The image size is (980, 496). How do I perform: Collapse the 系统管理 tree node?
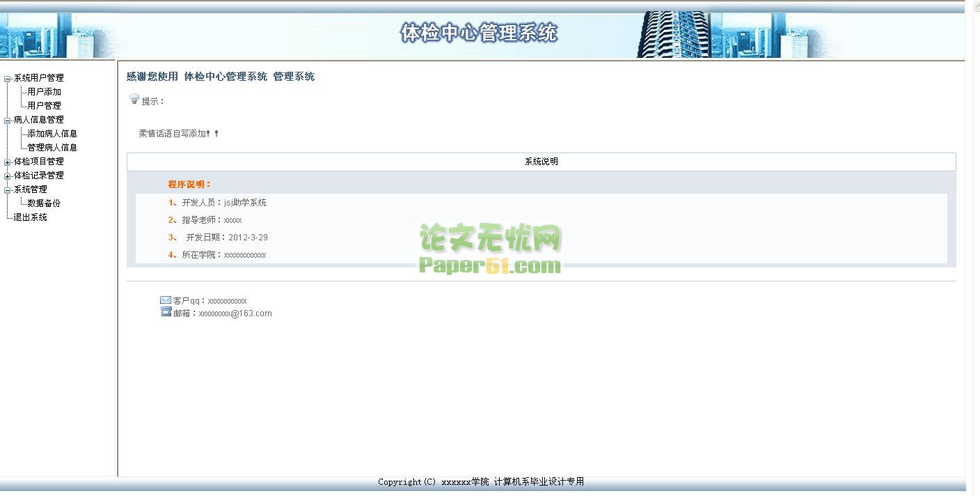tap(8, 190)
